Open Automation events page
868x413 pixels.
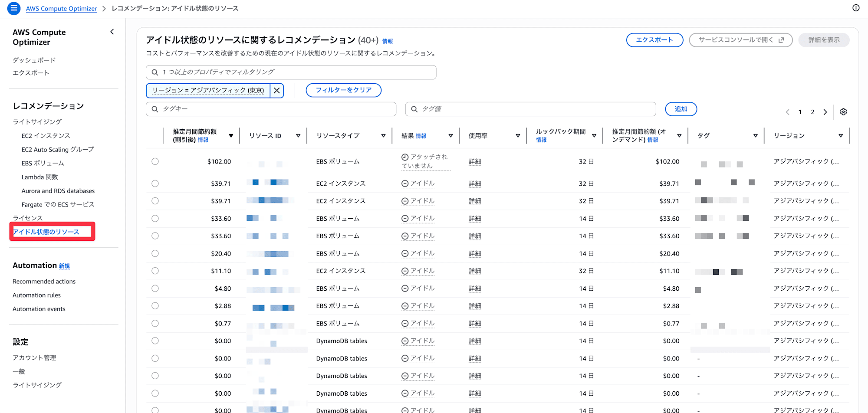click(39, 309)
